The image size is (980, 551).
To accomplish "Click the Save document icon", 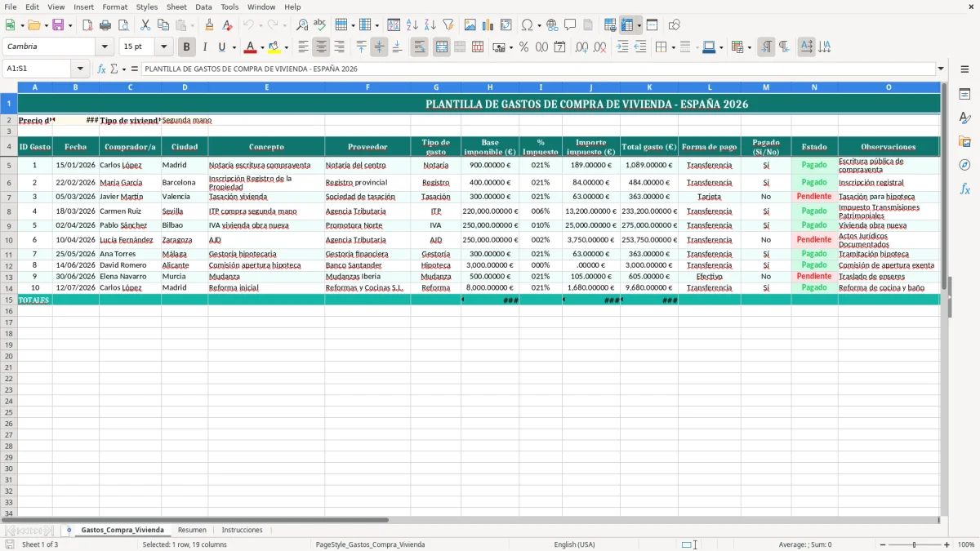I will coord(58,25).
